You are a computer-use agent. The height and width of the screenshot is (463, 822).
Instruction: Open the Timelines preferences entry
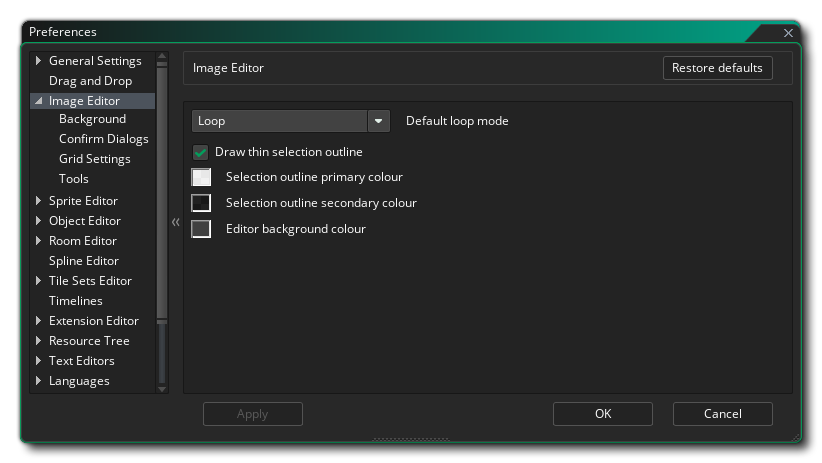75,301
